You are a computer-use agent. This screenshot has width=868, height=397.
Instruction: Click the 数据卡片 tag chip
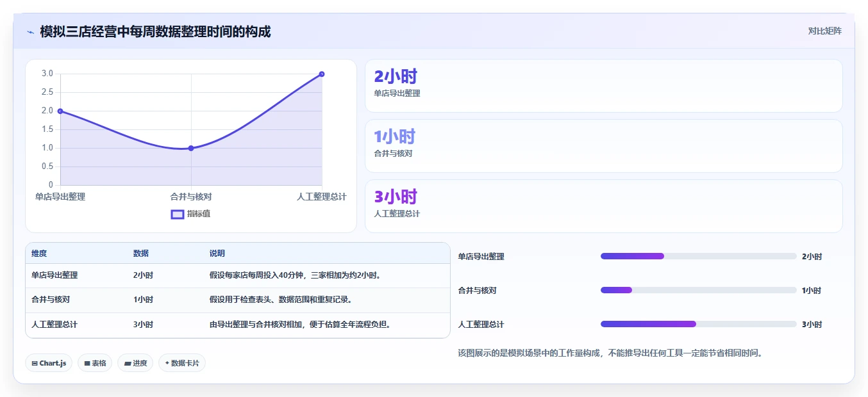coord(182,363)
